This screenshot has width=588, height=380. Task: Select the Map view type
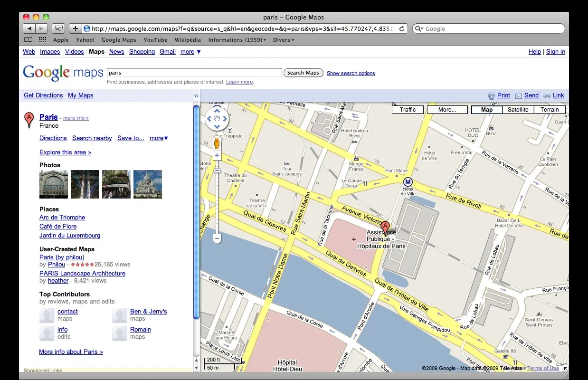(487, 110)
